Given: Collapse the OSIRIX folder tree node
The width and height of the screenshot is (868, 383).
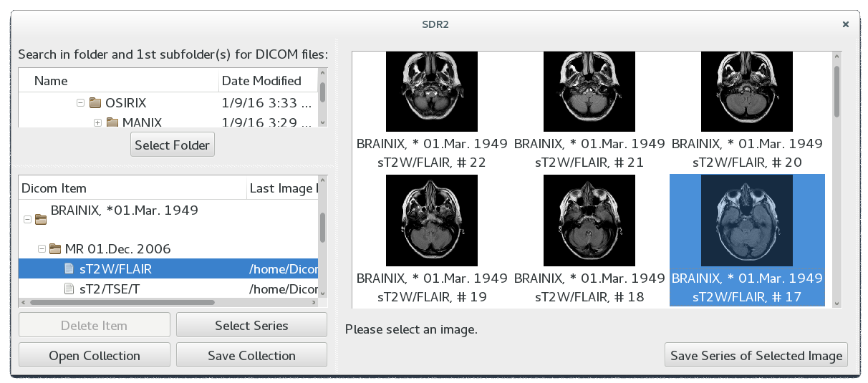Looking at the screenshot, I should click(81, 103).
